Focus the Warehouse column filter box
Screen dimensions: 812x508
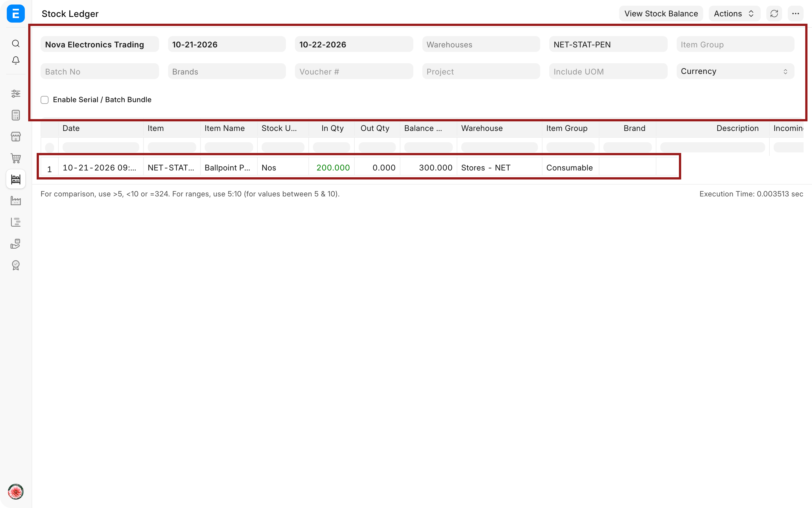[499, 147]
